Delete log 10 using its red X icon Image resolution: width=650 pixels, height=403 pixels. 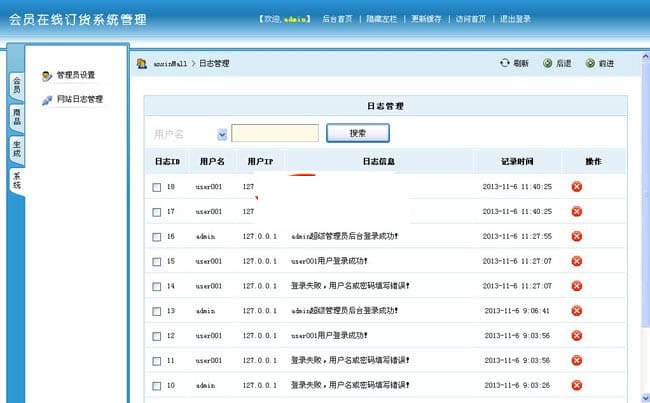click(577, 385)
